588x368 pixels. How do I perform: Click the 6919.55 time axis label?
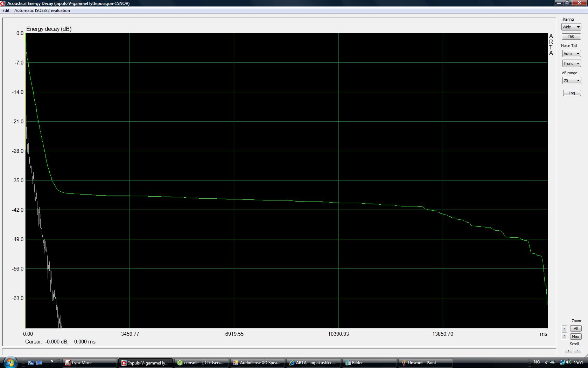click(234, 334)
